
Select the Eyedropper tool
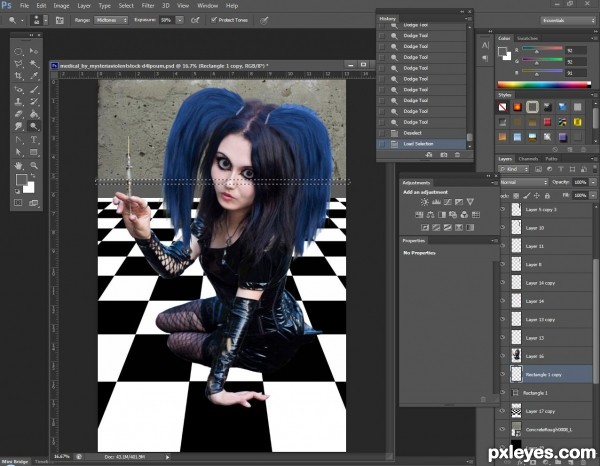pyautogui.click(x=34, y=76)
